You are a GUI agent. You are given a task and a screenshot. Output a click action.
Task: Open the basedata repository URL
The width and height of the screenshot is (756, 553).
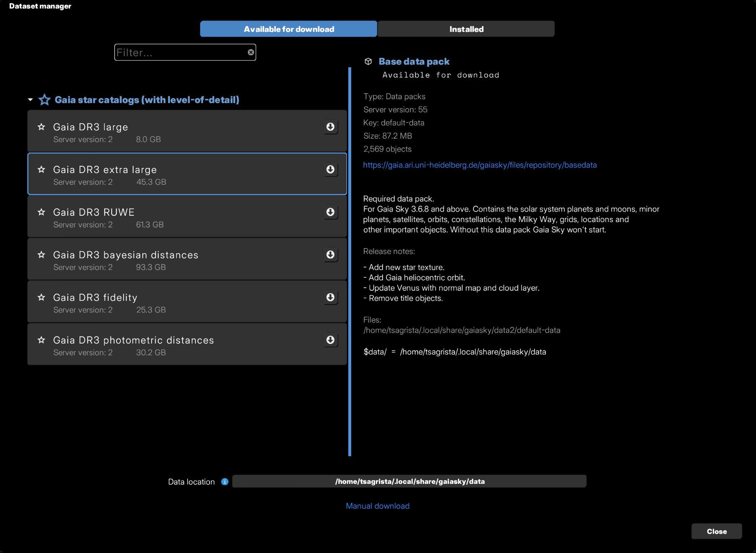(x=479, y=165)
